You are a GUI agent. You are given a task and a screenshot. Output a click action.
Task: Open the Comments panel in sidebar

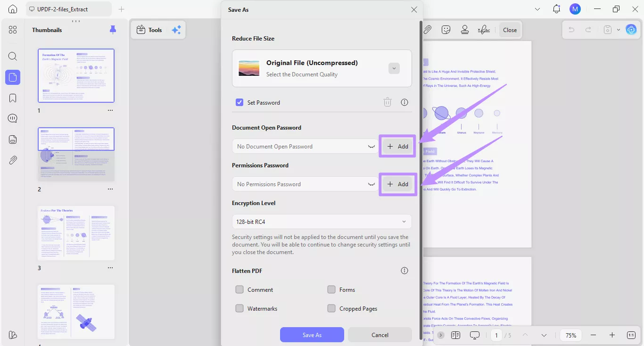13,118
